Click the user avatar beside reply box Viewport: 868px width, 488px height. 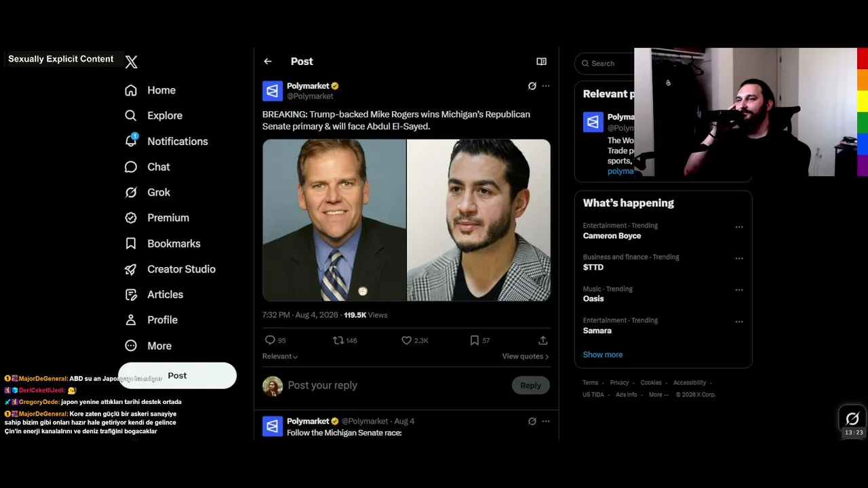[273, 386]
